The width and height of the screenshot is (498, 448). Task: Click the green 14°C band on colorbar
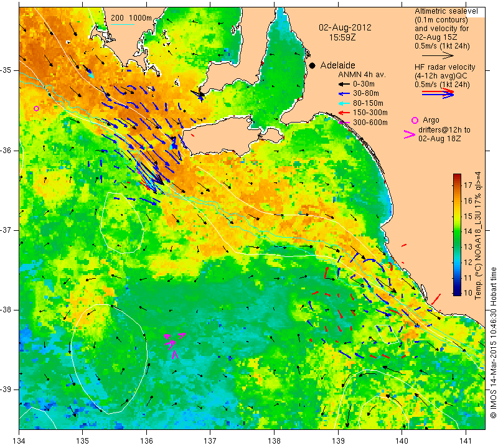(457, 231)
